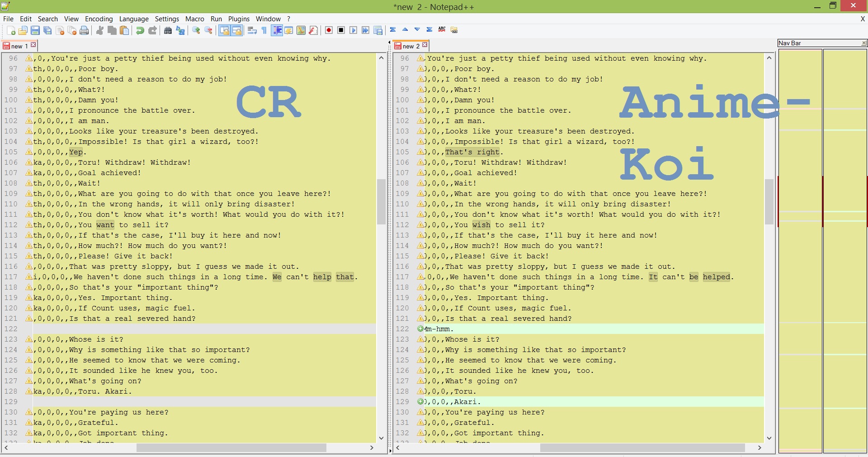
Task: Close the new 2 tab
Action: [425, 45]
